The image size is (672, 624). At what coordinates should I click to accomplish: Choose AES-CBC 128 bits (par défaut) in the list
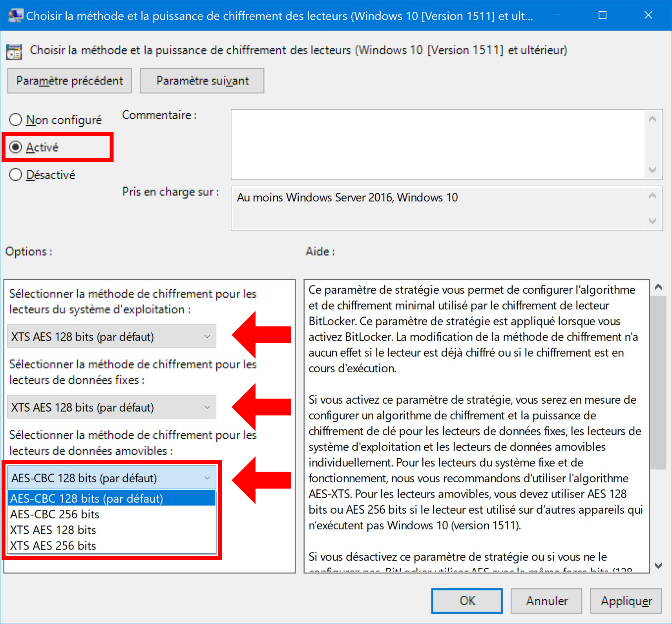112,498
